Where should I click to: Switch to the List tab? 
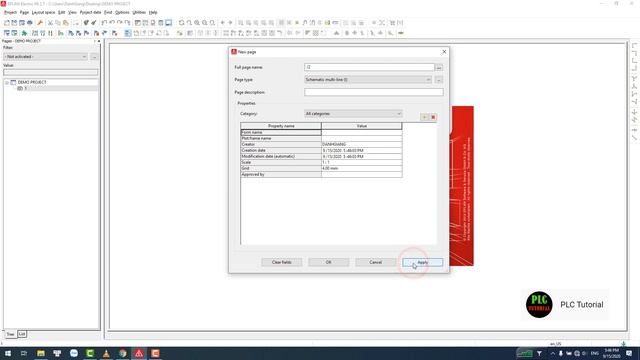point(22,334)
